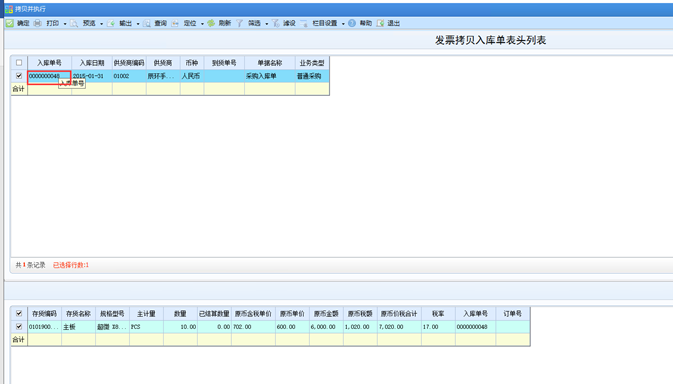Click the 供货商 column header
The image size is (673, 384).
[x=163, y=63]
